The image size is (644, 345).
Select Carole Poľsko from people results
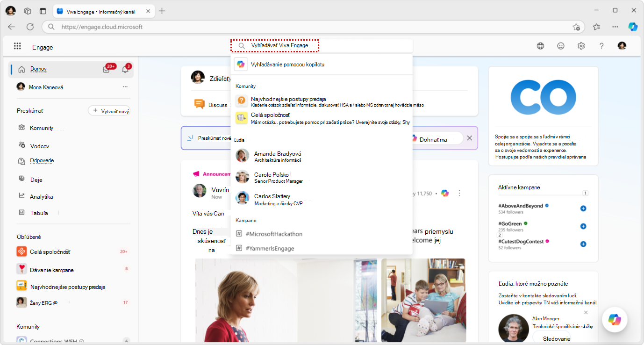point(322,177)
